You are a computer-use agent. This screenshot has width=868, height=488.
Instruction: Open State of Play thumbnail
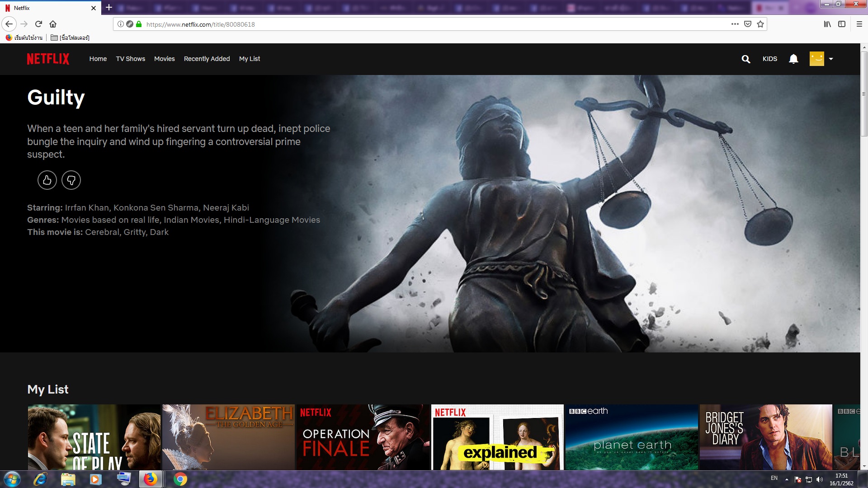coord(94,437)
